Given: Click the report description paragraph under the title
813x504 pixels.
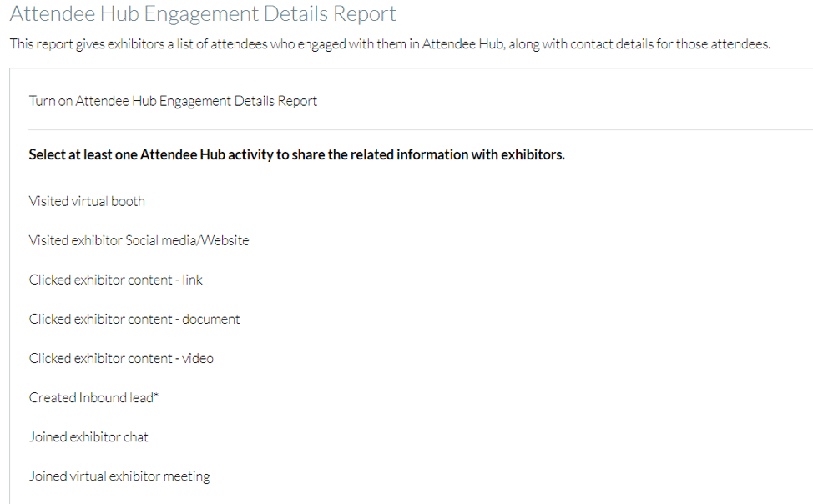Looking at the screenshot, I should 390,44.
